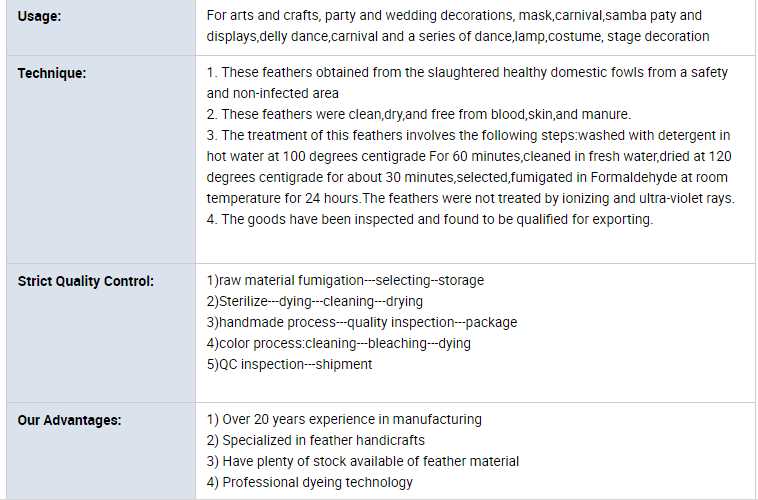Select the "Technique:" row heading
The image size is (758, 500).
(52, 73)
